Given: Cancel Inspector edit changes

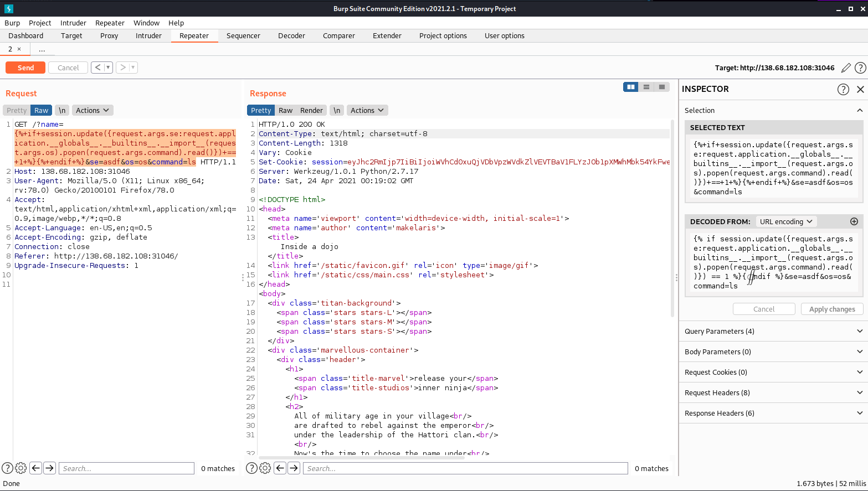Looking at the screenshot, I should pyautogui.click(x=764, y=309).
